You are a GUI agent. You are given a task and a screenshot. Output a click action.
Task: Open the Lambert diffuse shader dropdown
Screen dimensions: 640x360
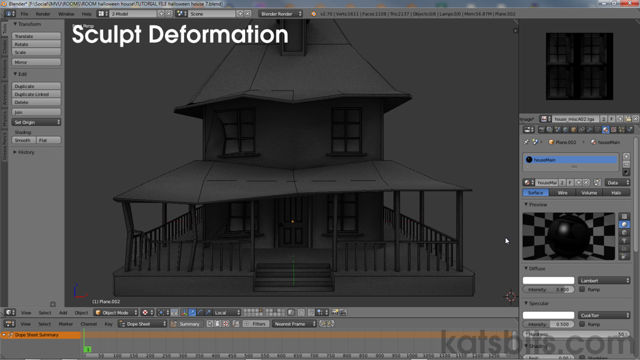pos(604,280)
